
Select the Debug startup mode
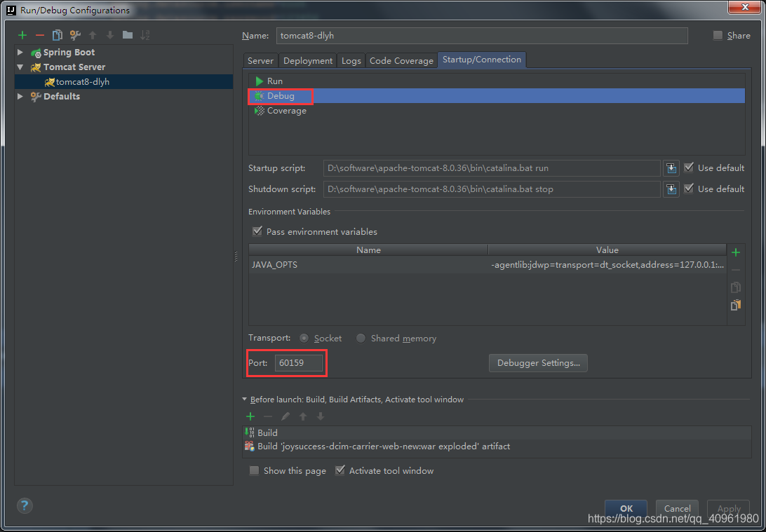pyautogui.click(x=497, y=95)
